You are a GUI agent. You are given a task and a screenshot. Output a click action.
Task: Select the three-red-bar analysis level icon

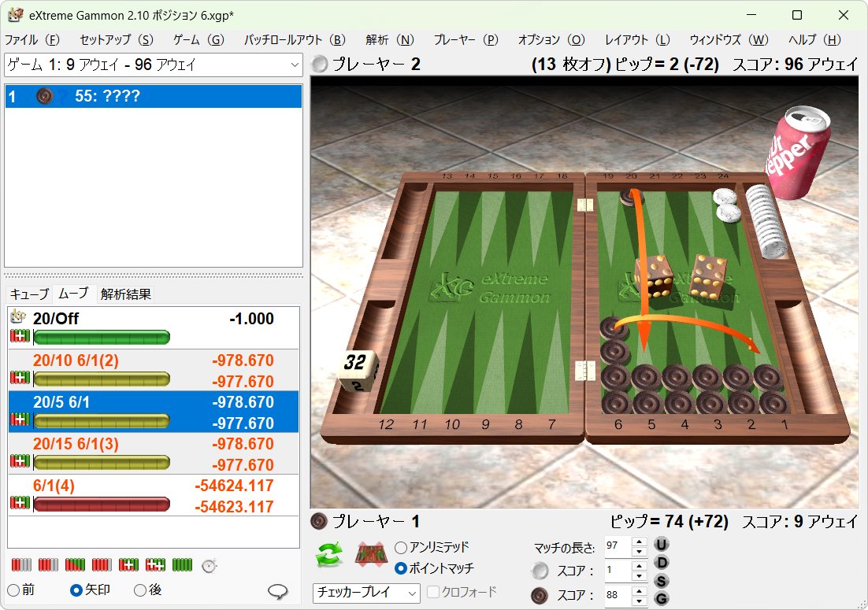click(48, 564)
